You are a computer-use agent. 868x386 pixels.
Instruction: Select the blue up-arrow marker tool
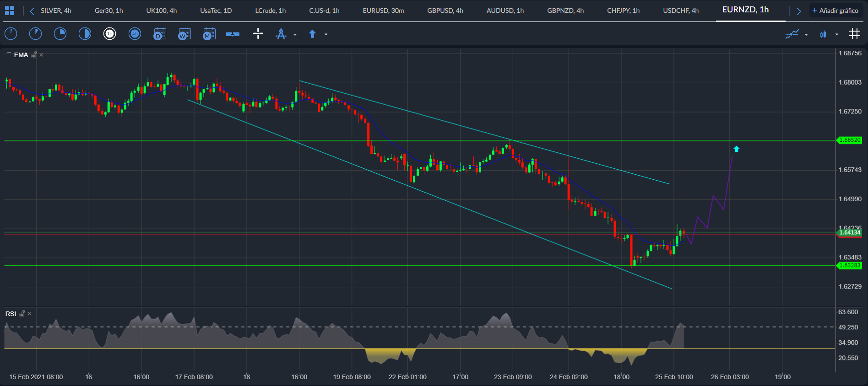pos(312,34)
